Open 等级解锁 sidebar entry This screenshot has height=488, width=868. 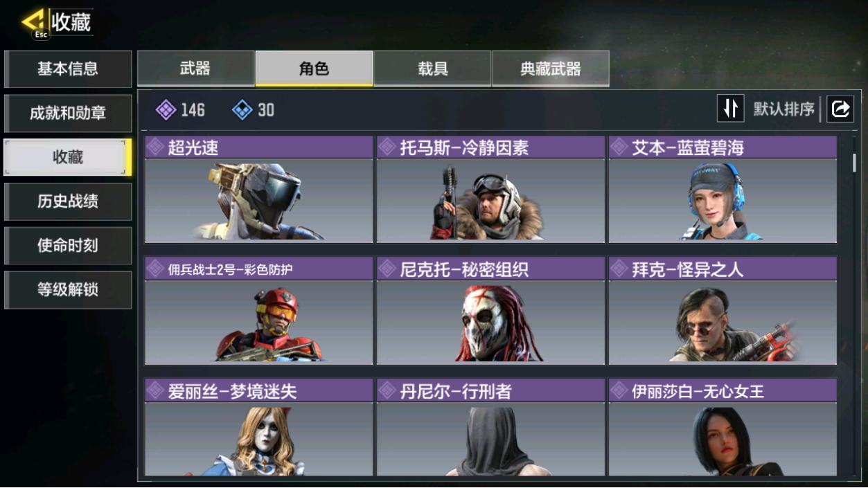[x=68, y=289]
